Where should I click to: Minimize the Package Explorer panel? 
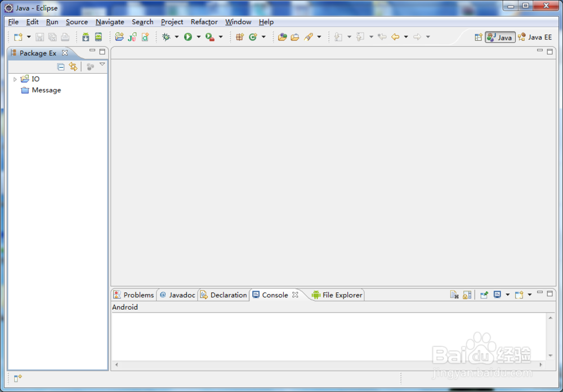point(92,51)
